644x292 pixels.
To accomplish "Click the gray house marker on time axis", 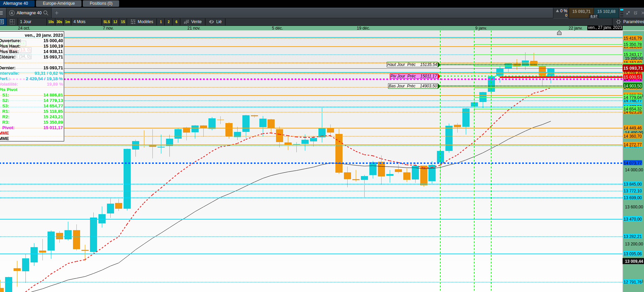I will pos(559,33).
